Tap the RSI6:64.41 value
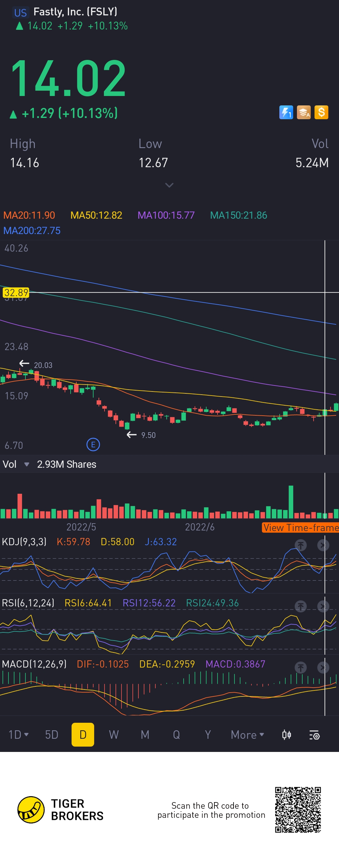This screenshot has width=339, height=868. (88, 603)
